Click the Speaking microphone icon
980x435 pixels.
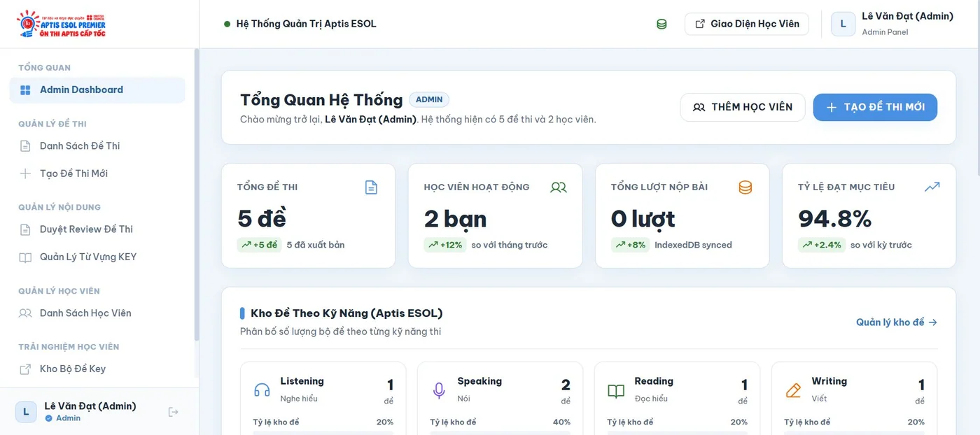click(439, 390)
